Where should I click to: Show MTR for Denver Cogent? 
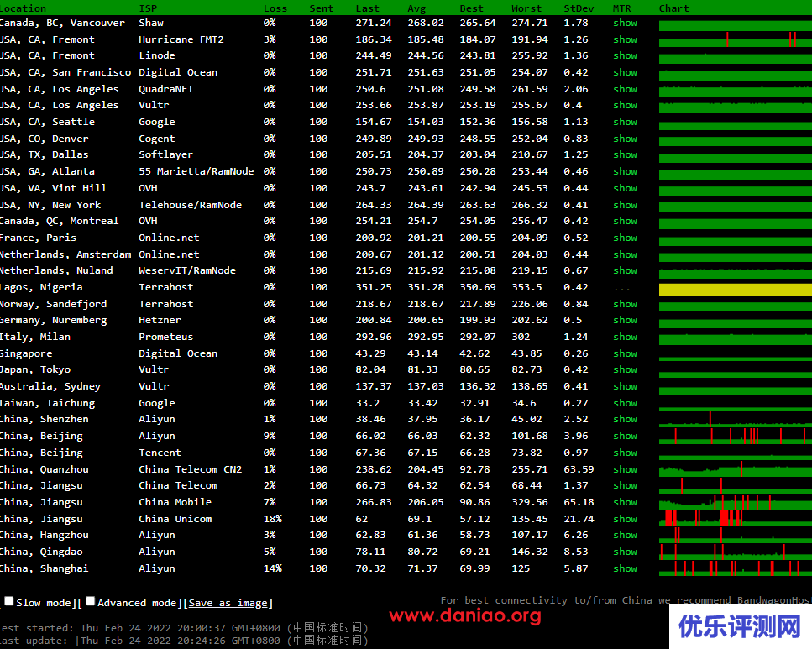[x=625, y=139]
